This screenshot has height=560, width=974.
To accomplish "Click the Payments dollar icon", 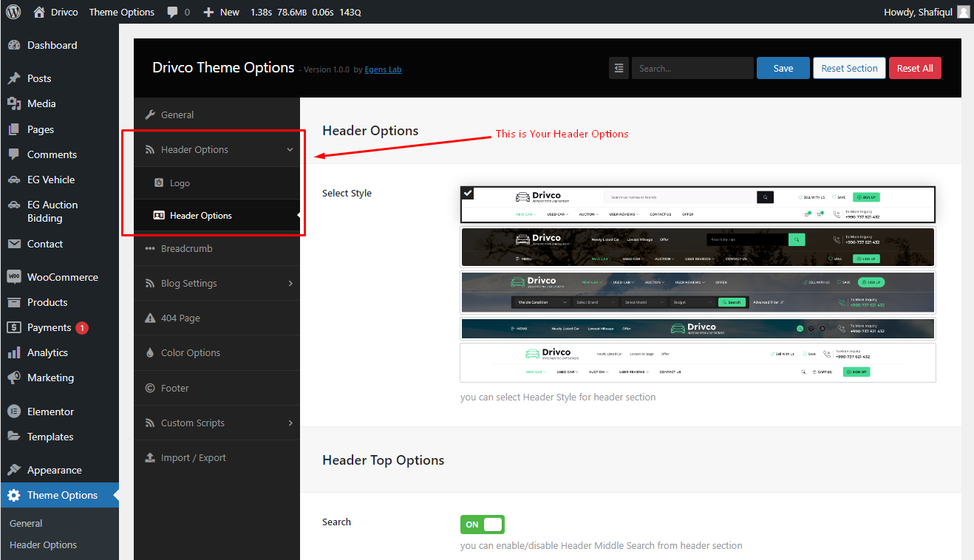I will point(14,327).
